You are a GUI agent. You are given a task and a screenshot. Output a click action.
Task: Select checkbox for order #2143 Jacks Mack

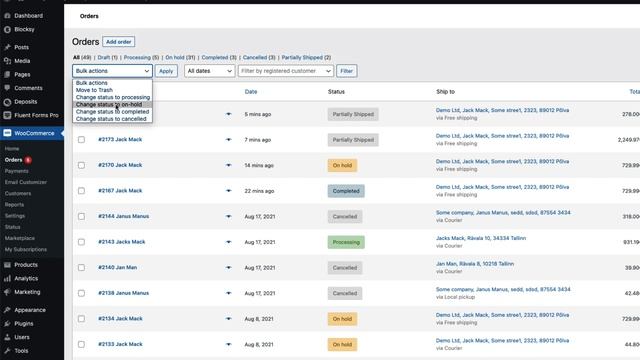[81, 242]
